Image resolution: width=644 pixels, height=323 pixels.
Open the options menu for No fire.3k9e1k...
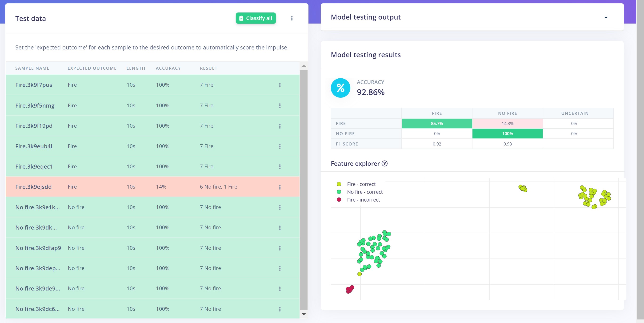click(x=280, y=207)
